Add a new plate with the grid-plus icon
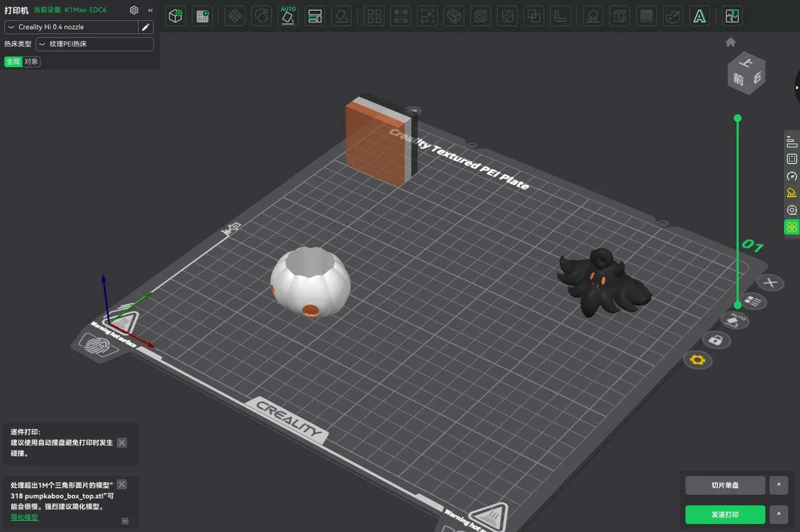800x532 pixels. tap(203, 16)
